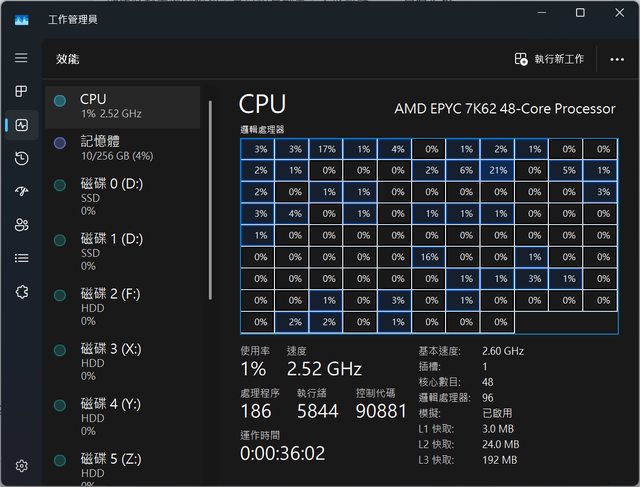Screen dimensions: 640x487
Task: Select 磁碟 0 (D:) SSD entry
Action: [x=125, y=197]
